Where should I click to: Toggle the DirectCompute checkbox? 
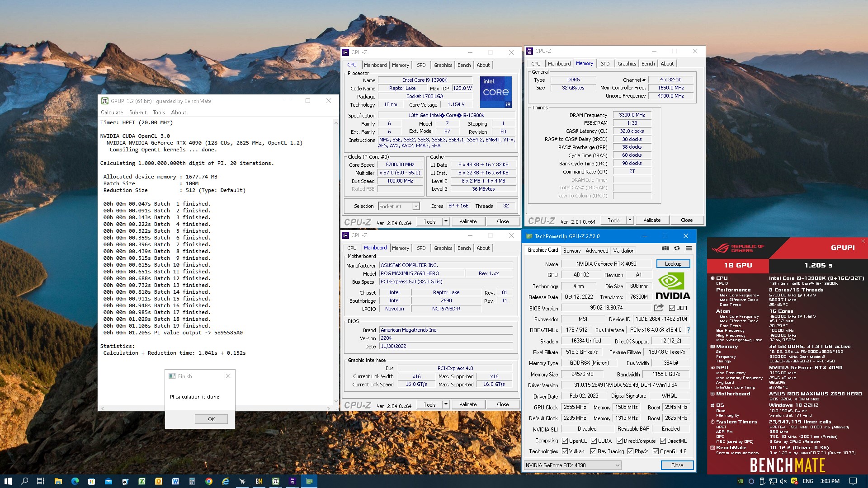(619, 441)
